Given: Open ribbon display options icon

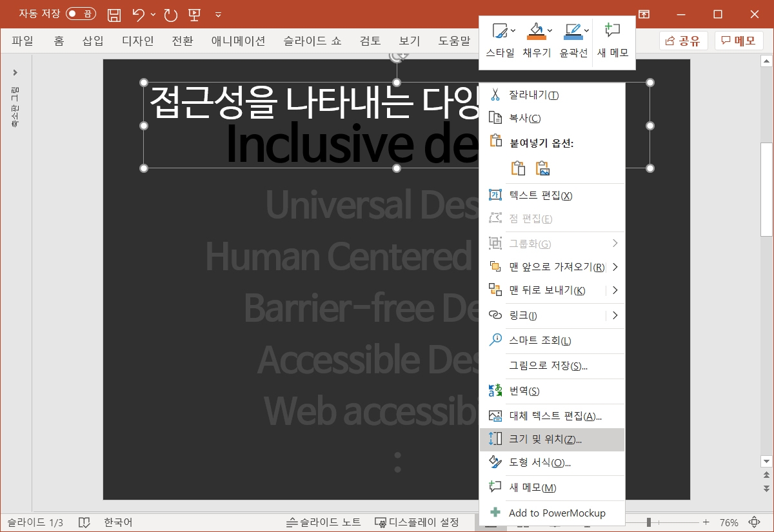Looking at the screenshot, I should (644, 14).
